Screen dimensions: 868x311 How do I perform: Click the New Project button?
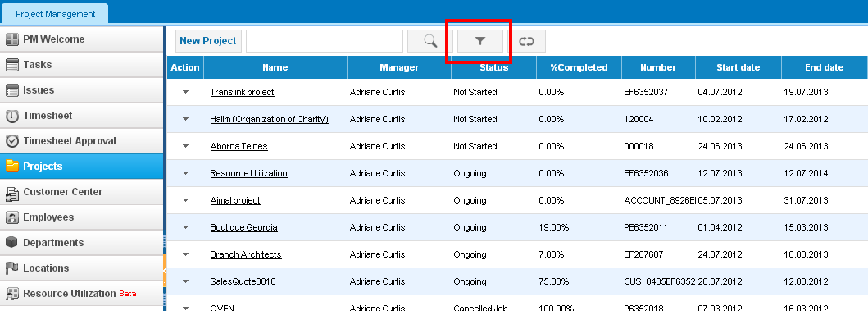pyautogui.click(x=208, y=41)
